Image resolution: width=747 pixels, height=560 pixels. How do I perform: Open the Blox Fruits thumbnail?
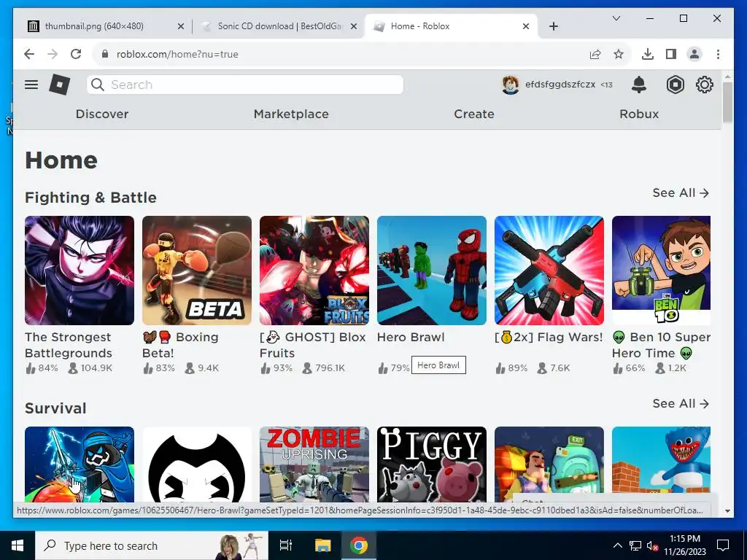point(314,271)
